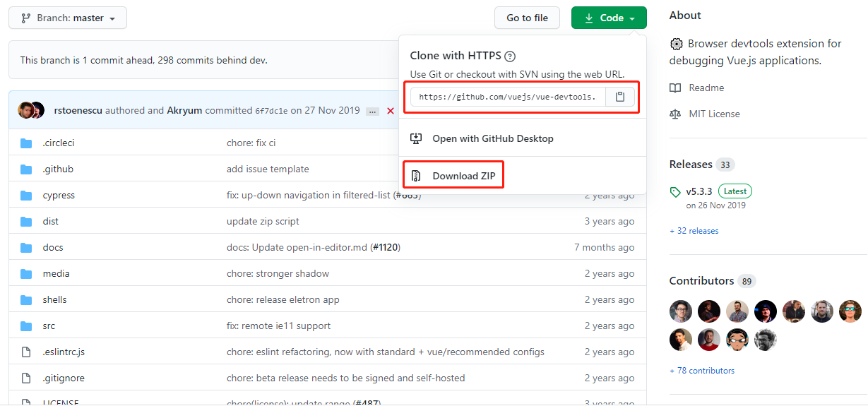
Task: Open commit message 'add issue template'
Action: coord(268,169)
